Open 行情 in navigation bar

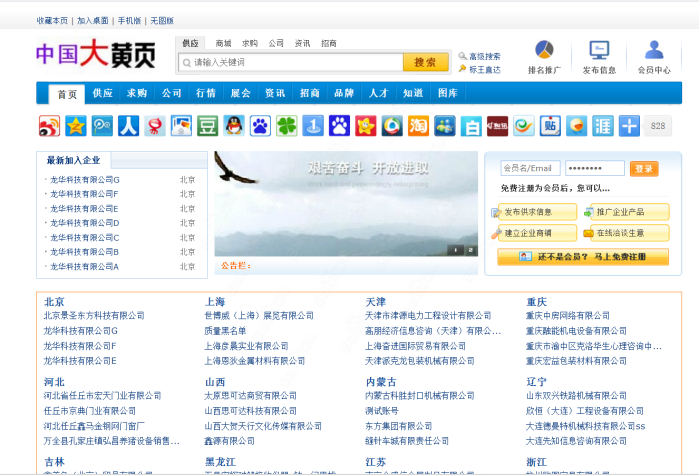click(x=206, y=93)
